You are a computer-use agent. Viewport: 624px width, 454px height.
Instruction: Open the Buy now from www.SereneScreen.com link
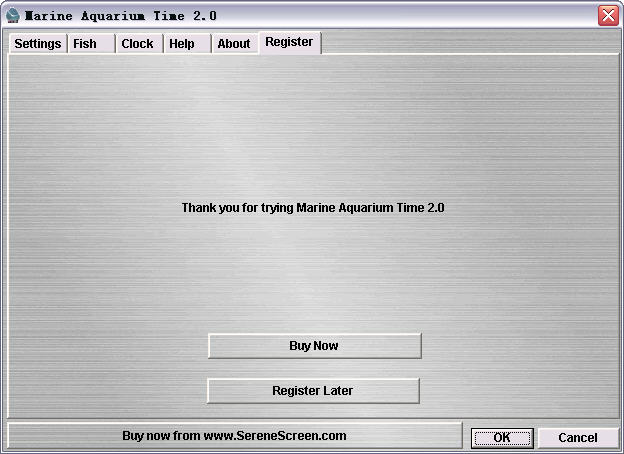[234, 436]
